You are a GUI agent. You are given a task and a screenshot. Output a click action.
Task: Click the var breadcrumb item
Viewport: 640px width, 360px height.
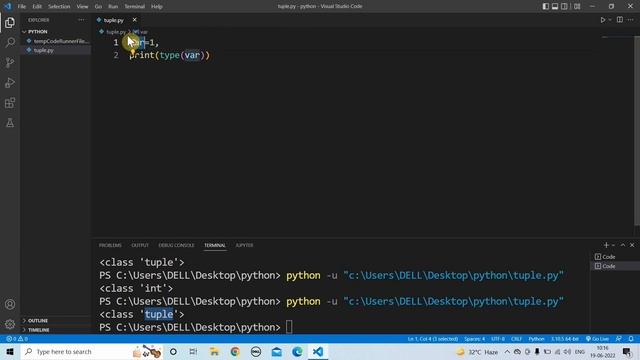141,31
